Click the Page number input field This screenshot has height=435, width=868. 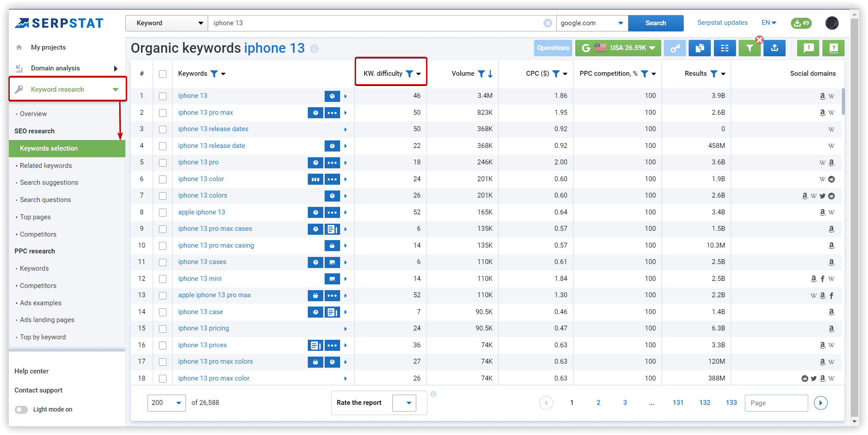click(776, 403)
